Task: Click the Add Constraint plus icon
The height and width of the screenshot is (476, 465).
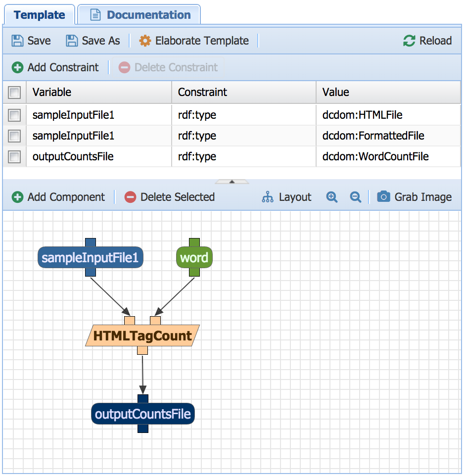Action: point(17,67)
